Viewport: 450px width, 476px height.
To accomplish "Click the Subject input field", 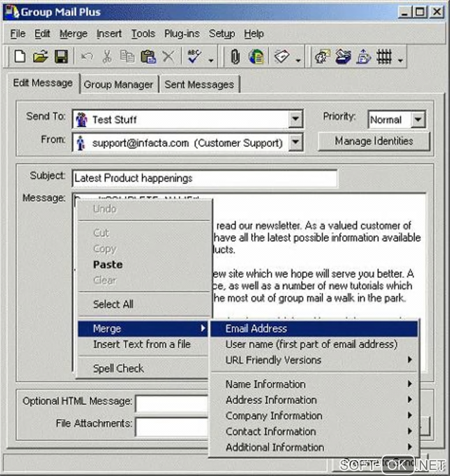I will coord(205,178).
